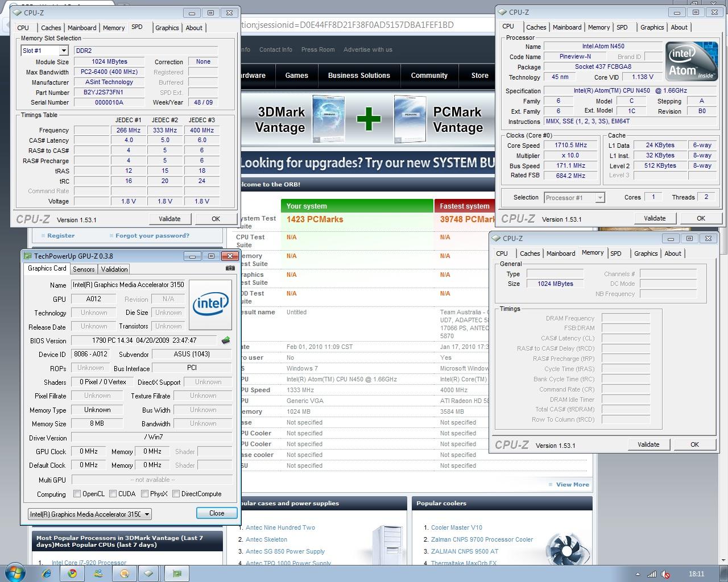
Task: Click title icon of CPU-Z Memory window
Action: (497, 238)
